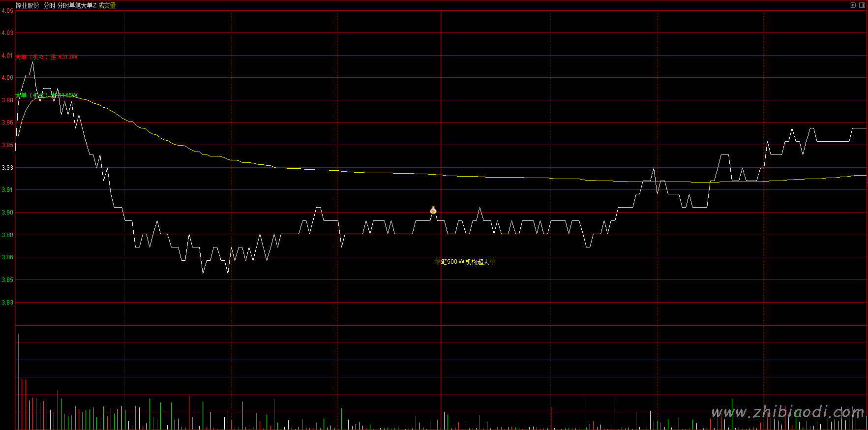Select the 锌业股份 stock name label

click(28, 5)
